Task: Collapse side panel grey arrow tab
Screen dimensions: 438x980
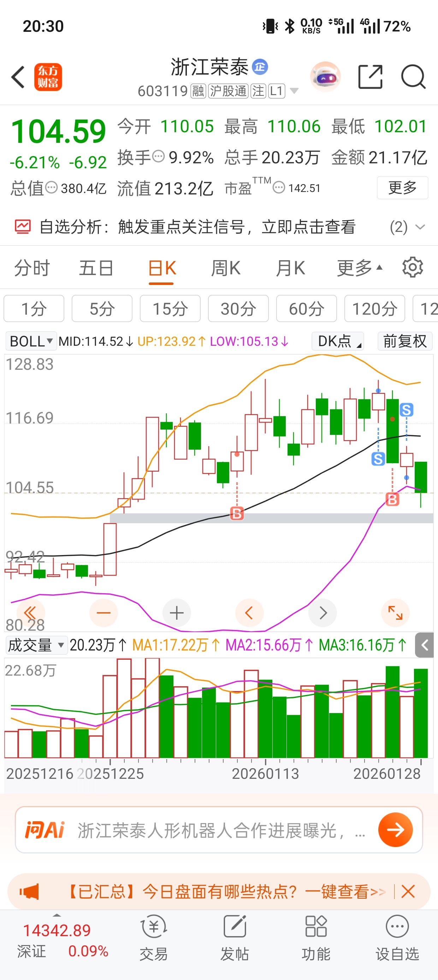Action: click(425, 645)
